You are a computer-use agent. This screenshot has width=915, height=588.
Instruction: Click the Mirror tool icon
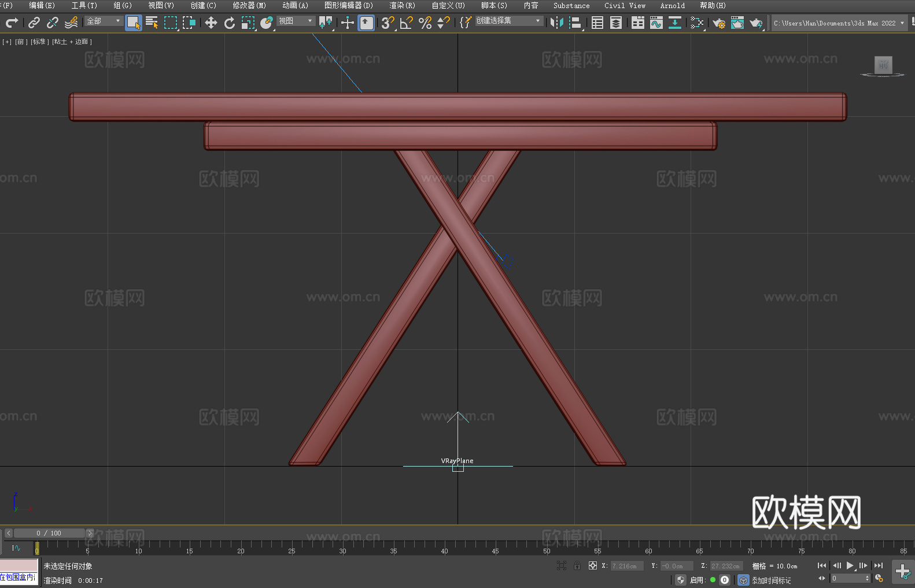point(557,23)
